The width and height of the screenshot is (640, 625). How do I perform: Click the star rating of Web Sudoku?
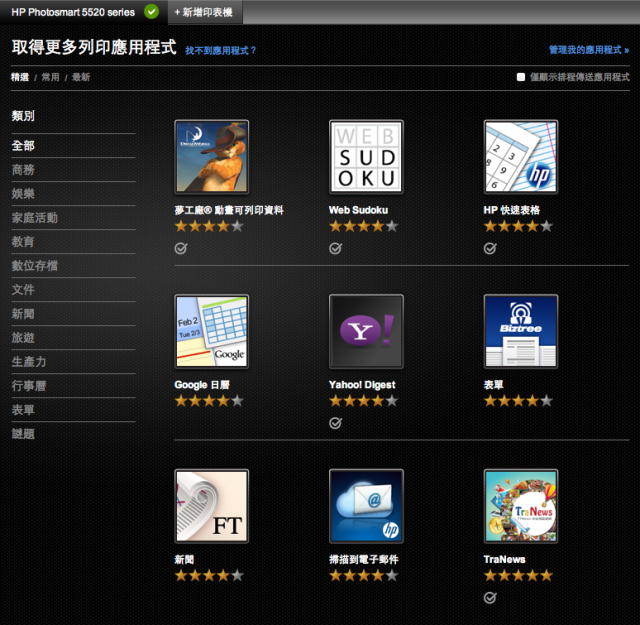coord(364,226)
